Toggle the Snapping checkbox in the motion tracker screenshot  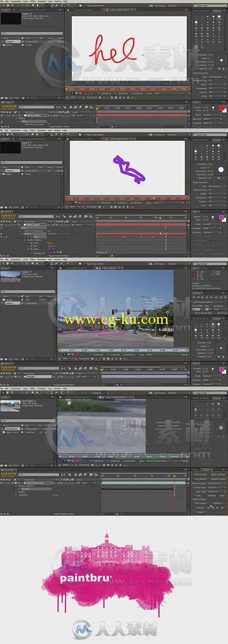[x=90, y=393]
